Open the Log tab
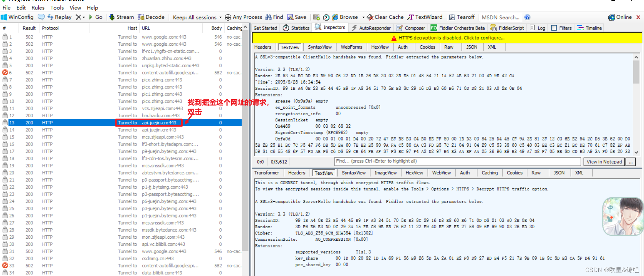 tap(538, 28)
